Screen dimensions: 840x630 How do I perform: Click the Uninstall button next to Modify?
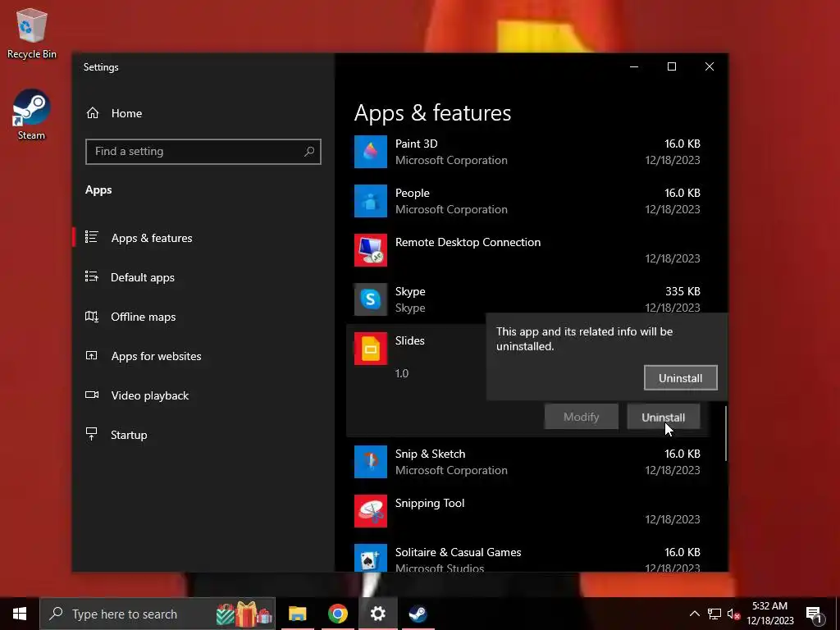point(663,418)
